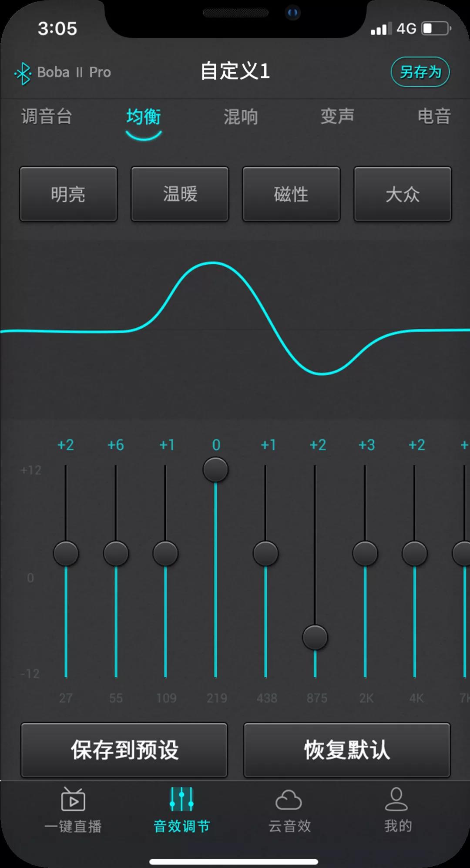Open the 云音效 cloud icon
This screenshot has width=470, height=868.
pos(289,800)
